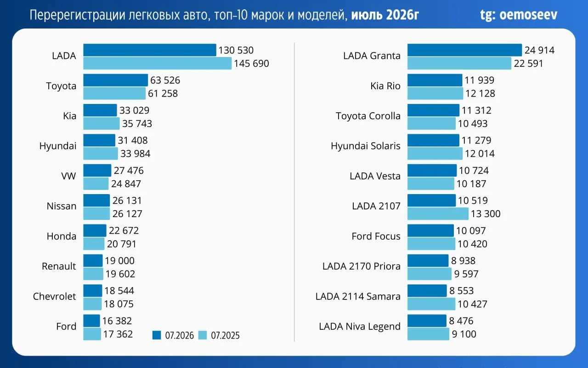Select the standalone "LADA" brand label

[x=64, y=56]
